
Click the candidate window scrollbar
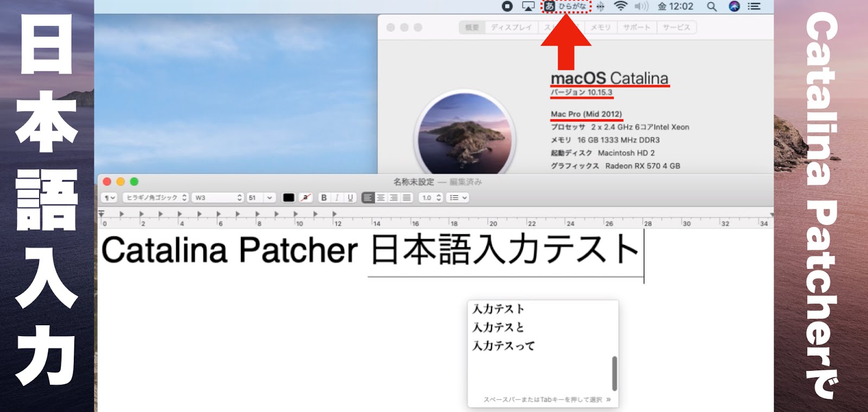coord(614,373)
